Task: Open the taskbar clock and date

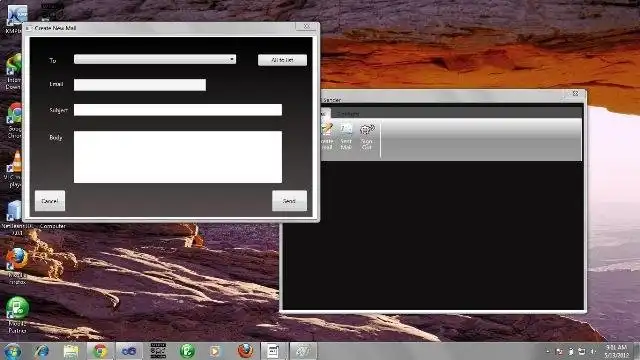Action: coord(616,351)
